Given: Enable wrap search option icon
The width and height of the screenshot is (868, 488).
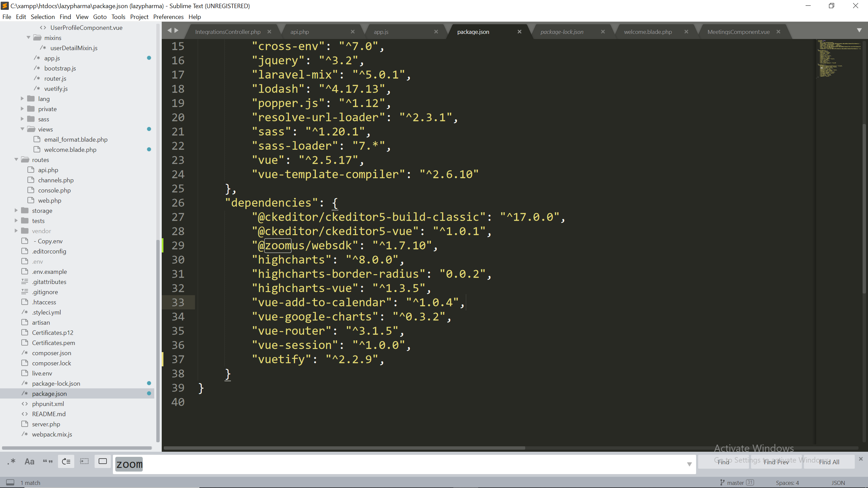Looking at the screenshot, I should click(x=66, y=461).
